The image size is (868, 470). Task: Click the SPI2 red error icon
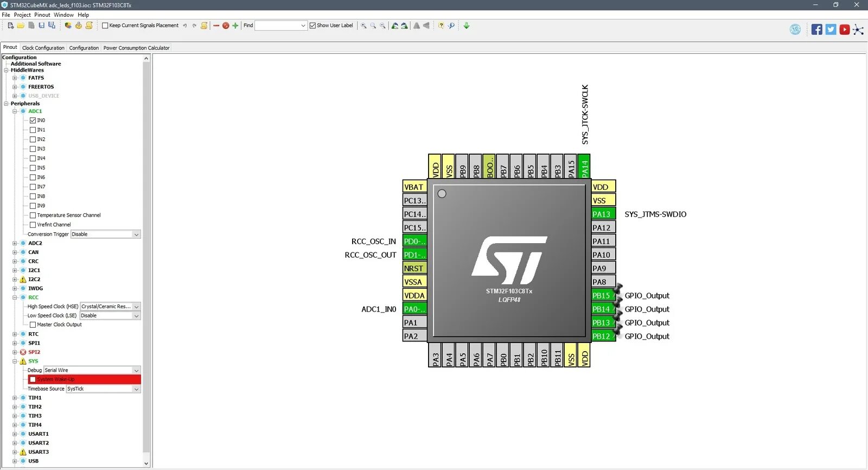pos(23,352)
